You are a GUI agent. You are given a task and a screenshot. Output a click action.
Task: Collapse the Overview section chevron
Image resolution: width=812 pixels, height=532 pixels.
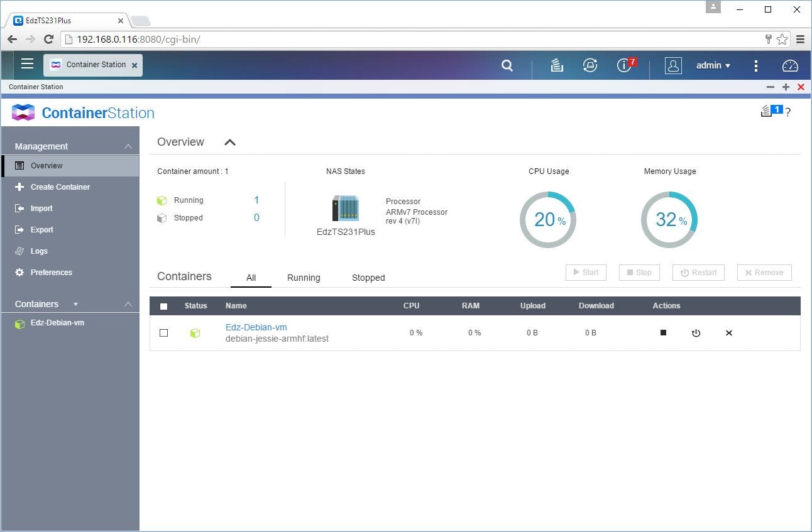230,143
